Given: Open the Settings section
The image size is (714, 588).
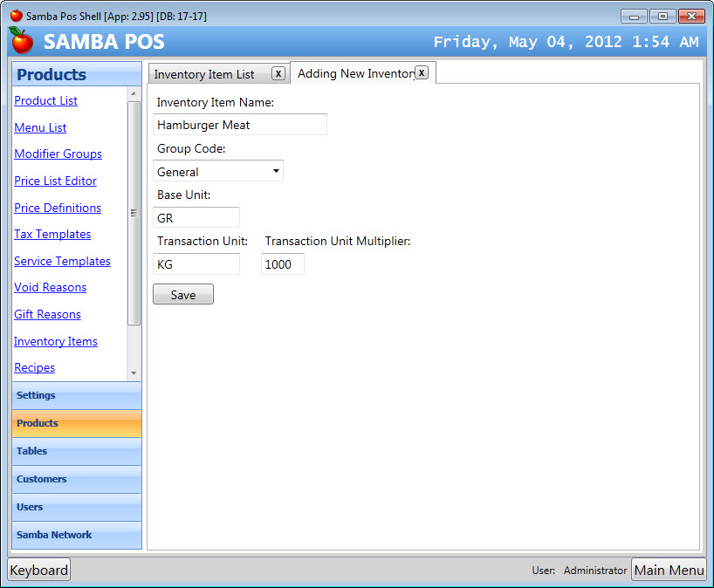Looking at the screenshot, I should click(x=77, y=395).
